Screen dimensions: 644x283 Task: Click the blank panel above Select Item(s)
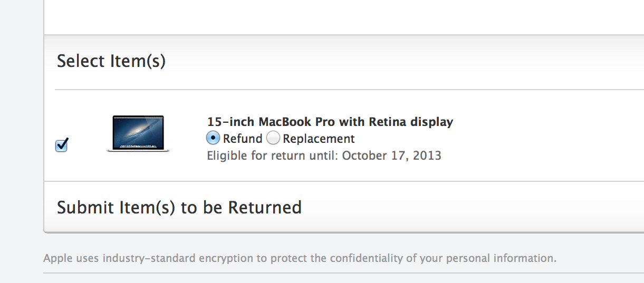pyautogui.click(x=344, y=17)
